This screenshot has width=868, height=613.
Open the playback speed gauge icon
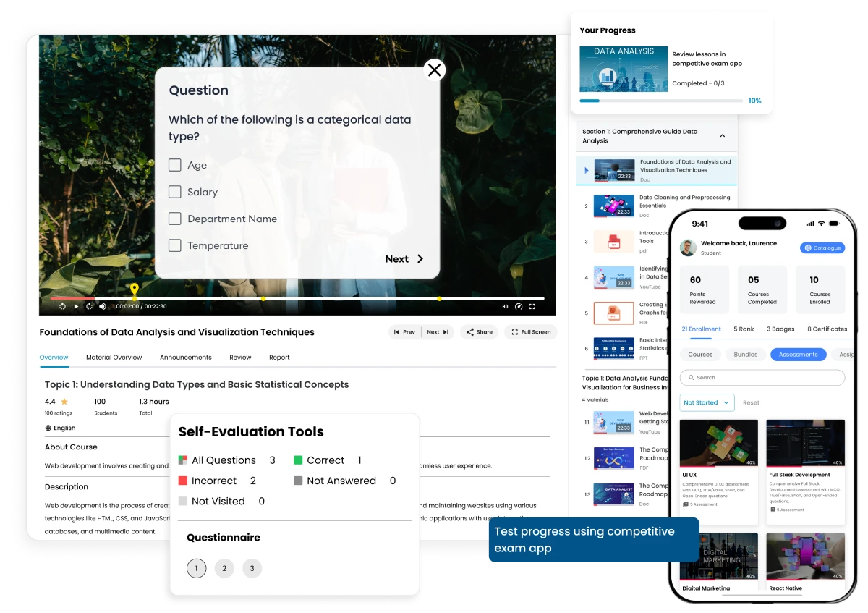[518, 306]
